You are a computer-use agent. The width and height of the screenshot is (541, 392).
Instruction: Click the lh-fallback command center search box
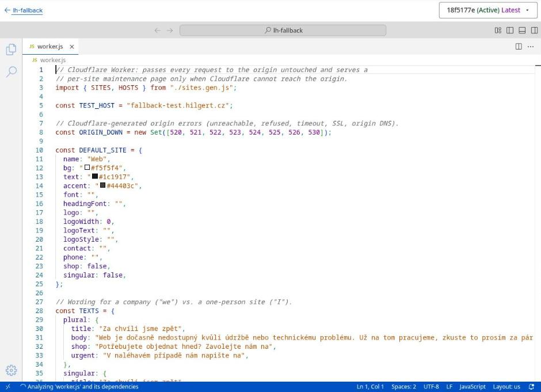pos(283,31)
